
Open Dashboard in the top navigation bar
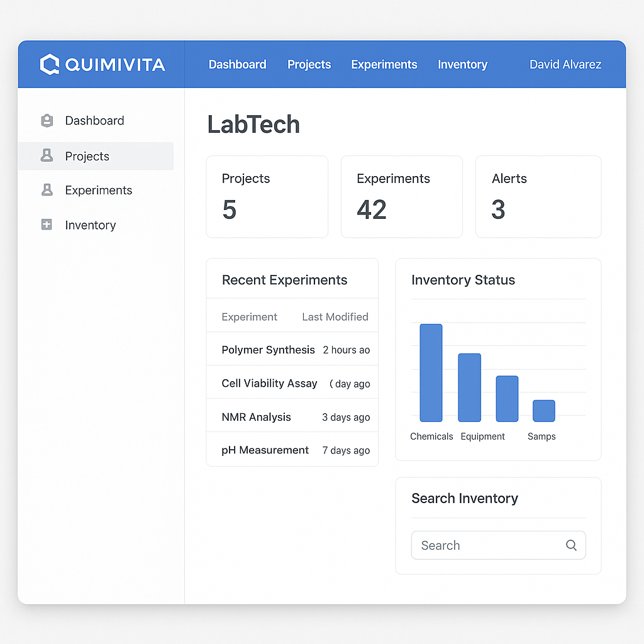(237, 65)
